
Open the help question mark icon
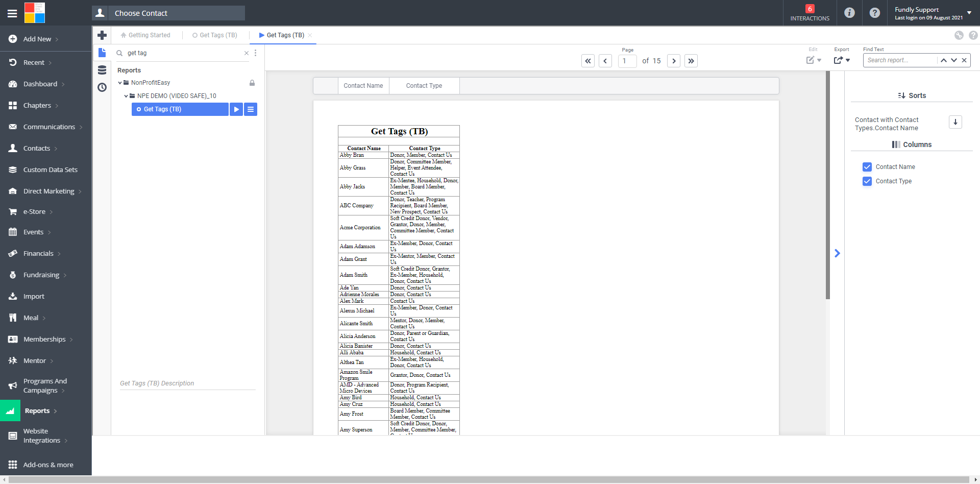pyautogui.click(x=875, y=13)
